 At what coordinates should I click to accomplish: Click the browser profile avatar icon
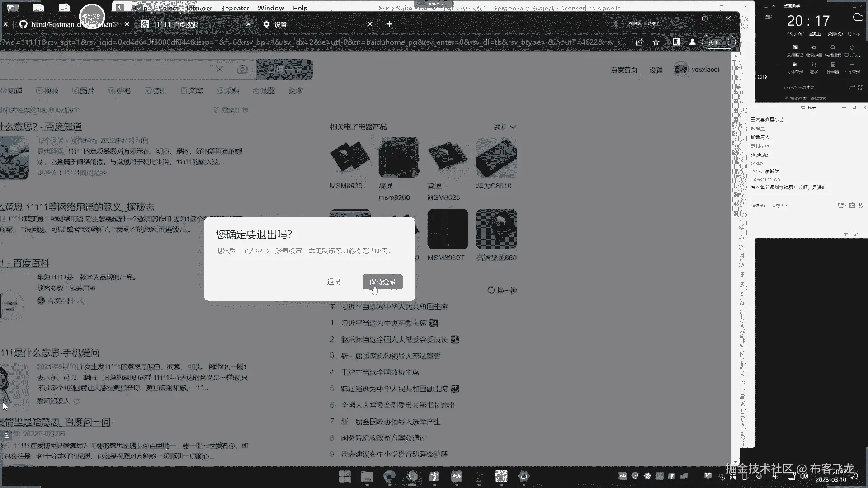(692, 42)
